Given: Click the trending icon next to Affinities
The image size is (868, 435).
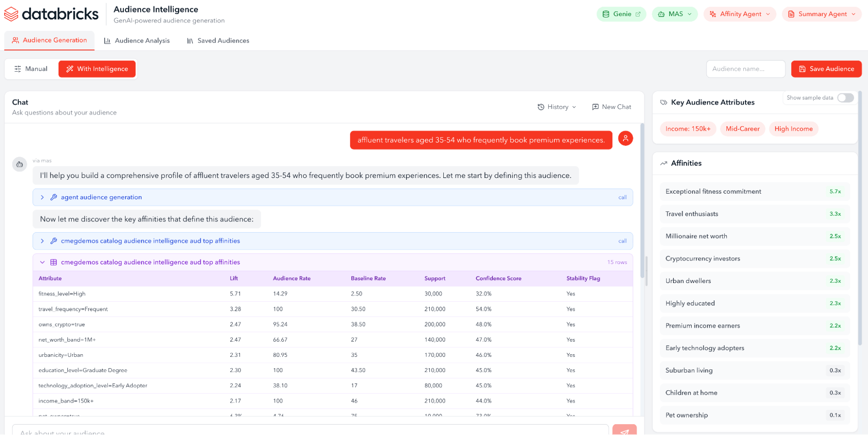Looking at the screenshot, I should pos(663,163).
